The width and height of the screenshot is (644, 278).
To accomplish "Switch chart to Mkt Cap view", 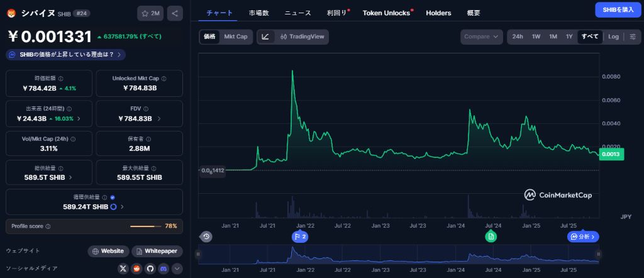I will click(x=236, y=37).
